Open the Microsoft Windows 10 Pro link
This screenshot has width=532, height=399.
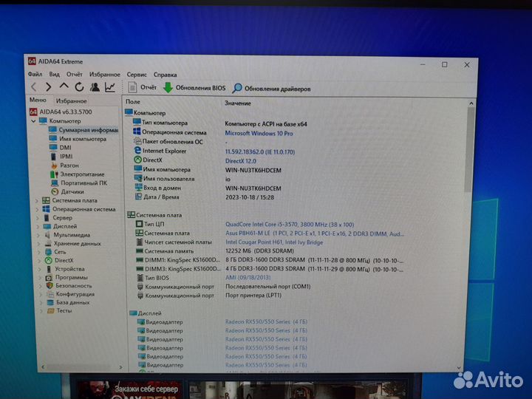tap(259, 133)
